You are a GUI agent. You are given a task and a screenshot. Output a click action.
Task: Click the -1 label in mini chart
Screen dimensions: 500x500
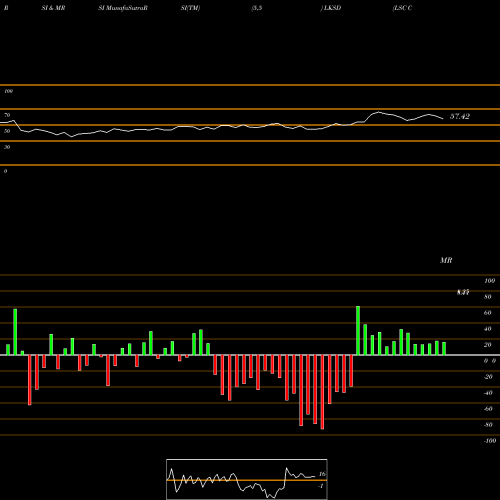[321, 486]
